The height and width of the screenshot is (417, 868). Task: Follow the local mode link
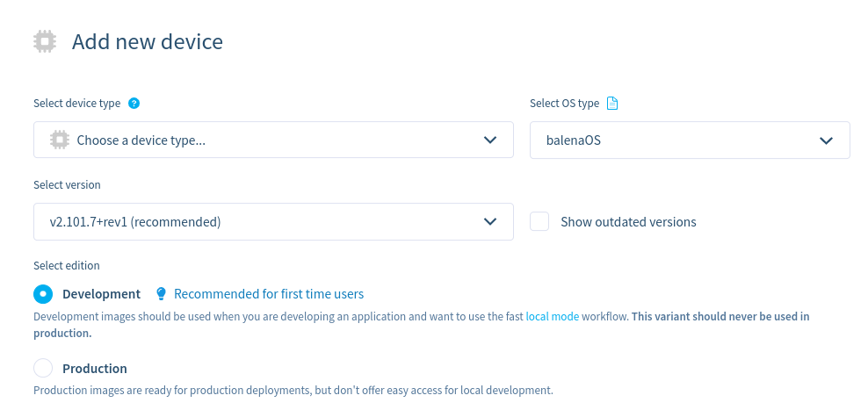tap(552, 316)
